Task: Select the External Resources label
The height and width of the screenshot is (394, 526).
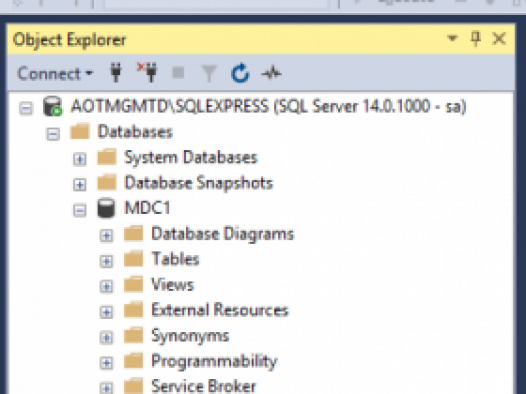Action: click(x=220, y=310)
